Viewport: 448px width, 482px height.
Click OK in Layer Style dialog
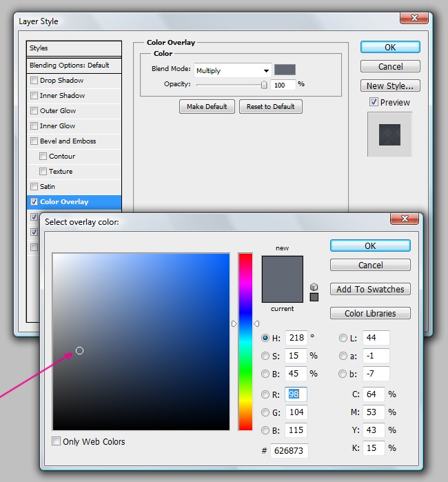click(390, 47)
